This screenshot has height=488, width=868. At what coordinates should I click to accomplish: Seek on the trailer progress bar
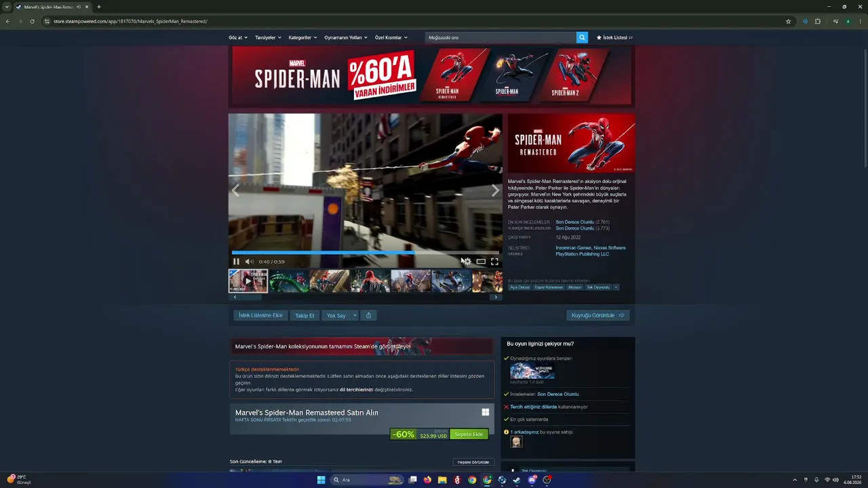[366, 253]
